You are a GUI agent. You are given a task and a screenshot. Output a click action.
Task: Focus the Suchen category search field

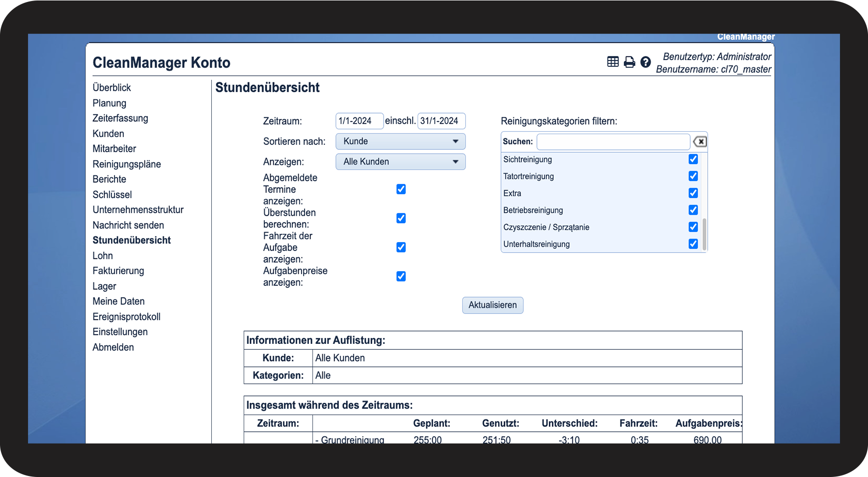point(613,142)
